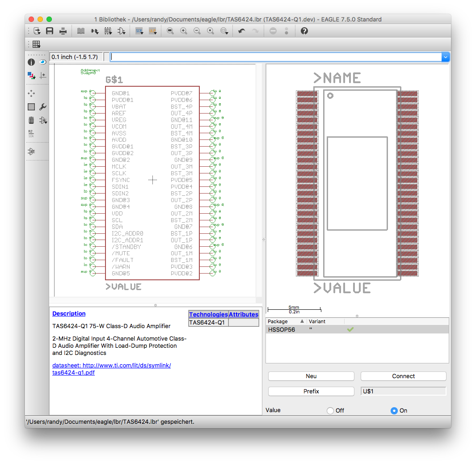Select the HSSOP56 package row
Image resolution: width=476 pixels, height=464 pixels.
[357, 329]
